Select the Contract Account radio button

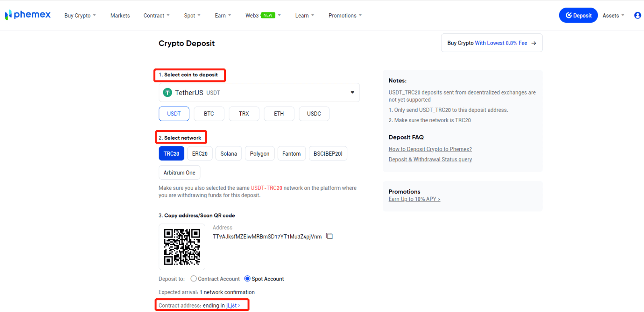[194, 279]
